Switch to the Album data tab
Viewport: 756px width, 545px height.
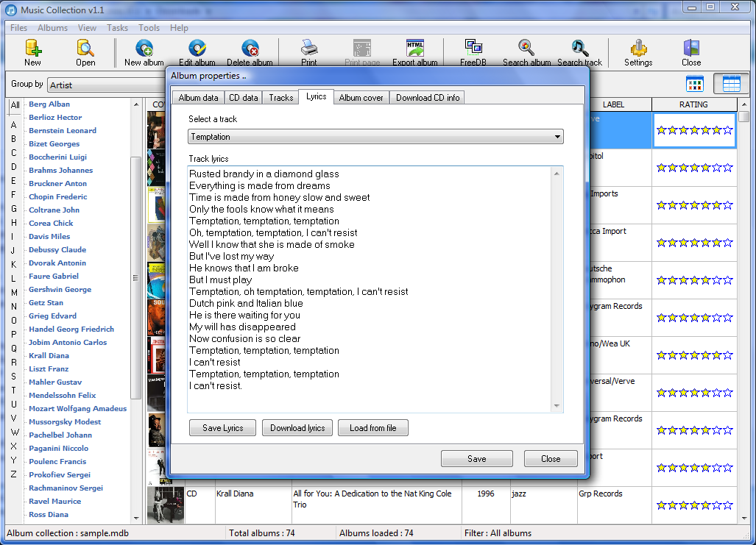coord(198,98)
